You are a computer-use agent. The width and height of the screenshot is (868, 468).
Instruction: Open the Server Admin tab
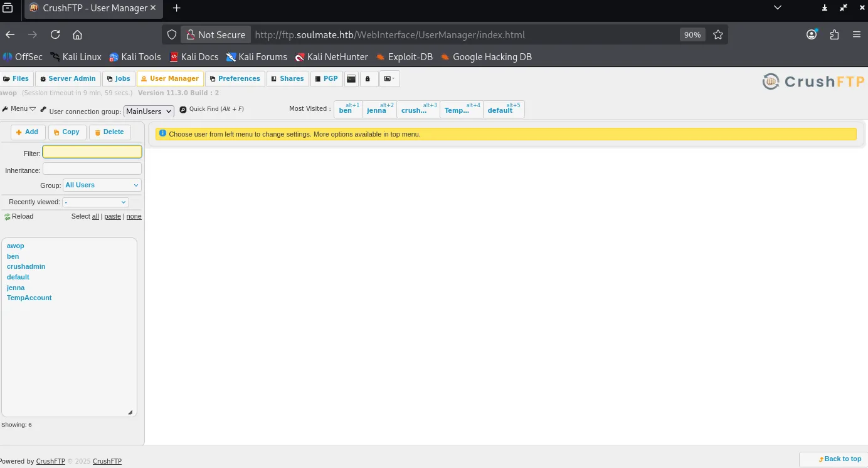point(68,78)
